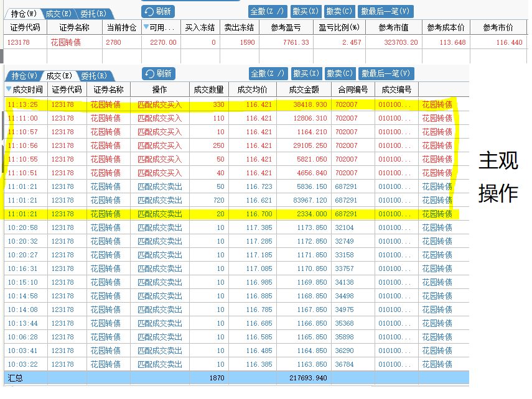This screenshot has height=399, width=532.
Task: Open the 成交(E) tab in the lower panel
Action: click(59, 76)
